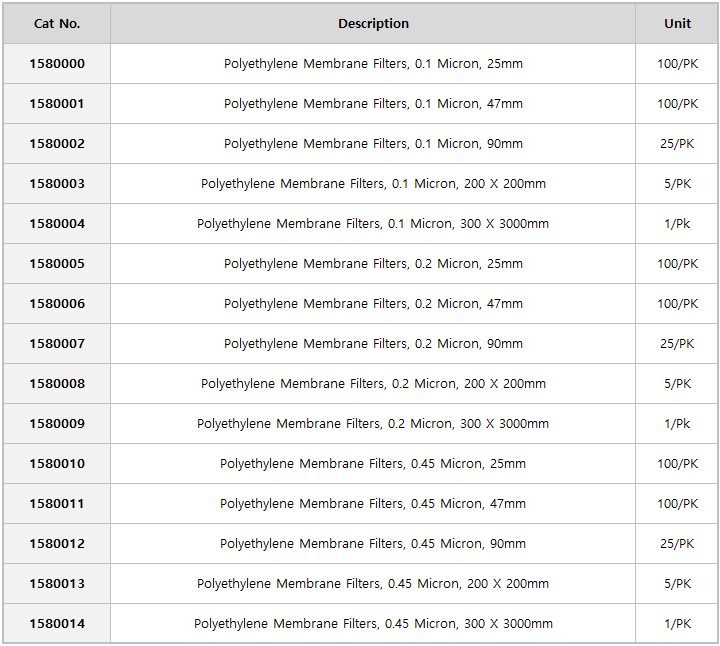720x646 pixels.
Task: Click the 100/PK unit for item 1580006
Action: tap(677, 304)
